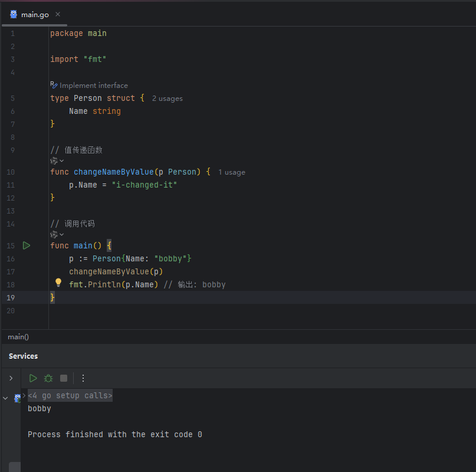The height and width of the screenshot is (472, 476).
Task: Click the Implement interface hint
Action: click(94, 86)
